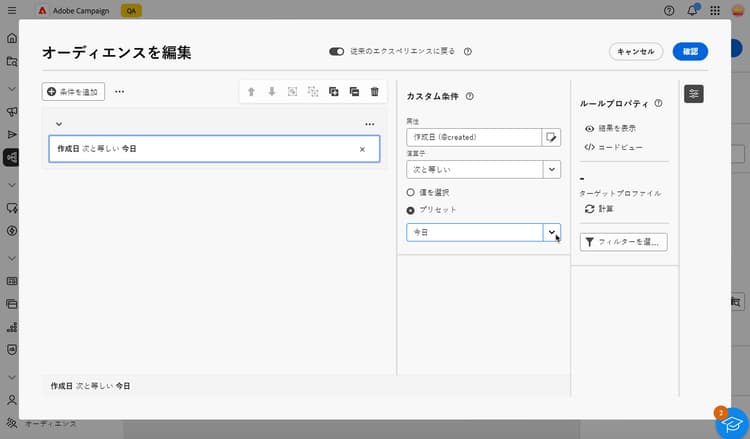The width and height of the screenshot is (750, 439).
Task: Click the Adobe Campaign logo
Action: (x=42, y=11)
